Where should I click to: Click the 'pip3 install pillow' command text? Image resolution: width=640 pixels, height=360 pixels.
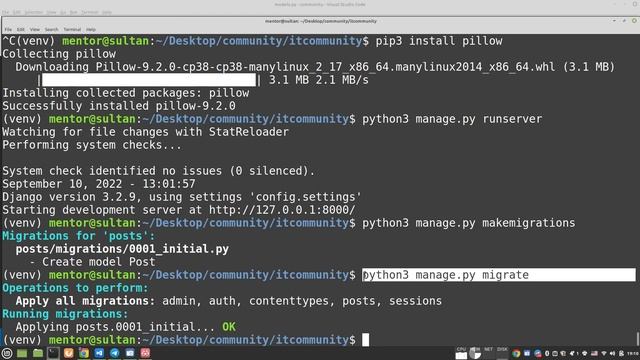pos(439,41)
